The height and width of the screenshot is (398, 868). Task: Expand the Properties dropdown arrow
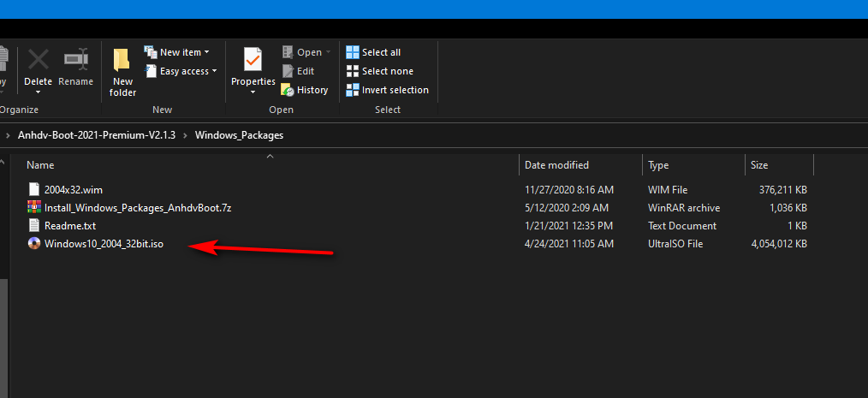253,92
